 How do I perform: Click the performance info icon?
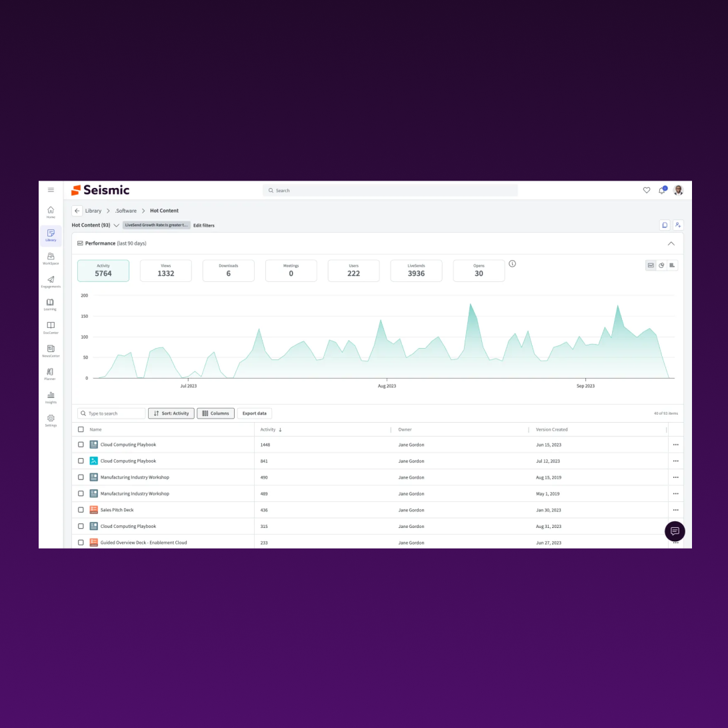pyautogui.click(x=512, y=264)
